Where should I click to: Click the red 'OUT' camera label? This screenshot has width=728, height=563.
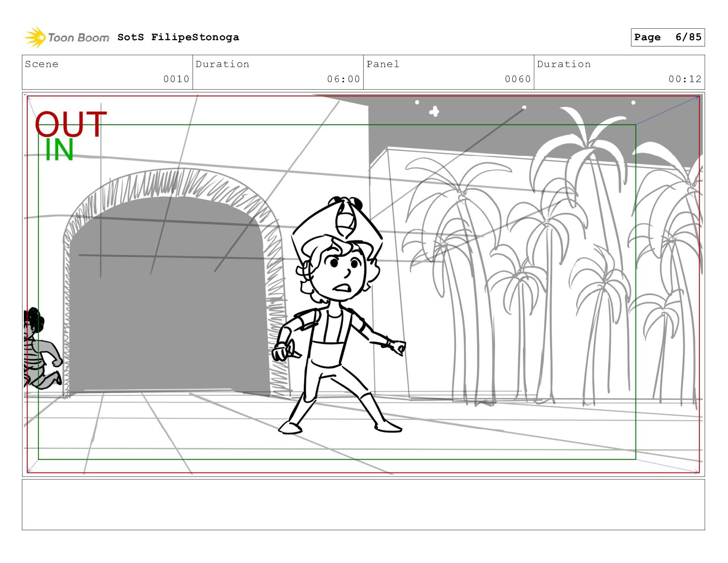click(71, 124)
